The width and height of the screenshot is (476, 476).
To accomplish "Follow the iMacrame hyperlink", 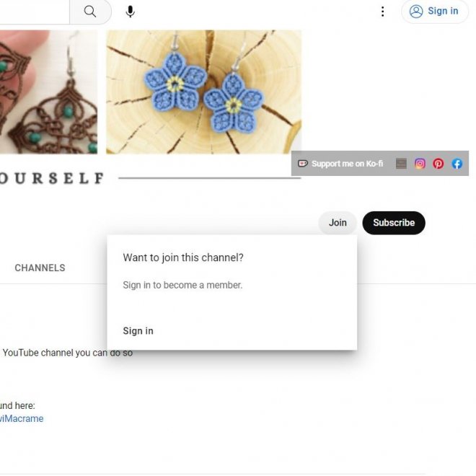I will (22, 418).
